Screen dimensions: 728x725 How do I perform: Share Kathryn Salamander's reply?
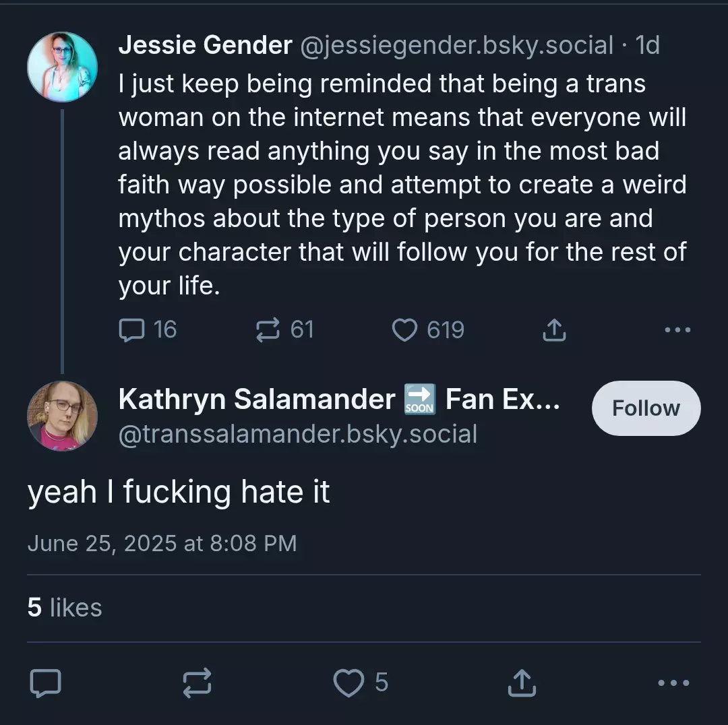[522, 683]
